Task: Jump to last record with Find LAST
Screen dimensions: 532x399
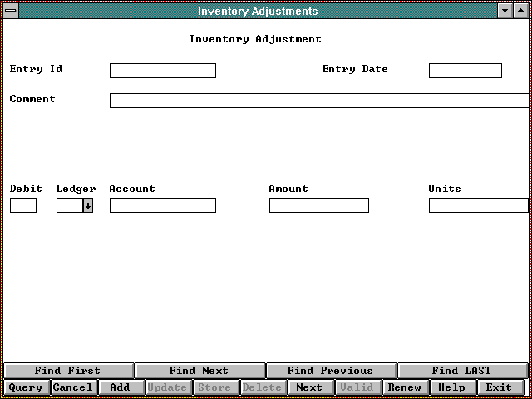Action: pyautogui.click(x=461, y=371)
